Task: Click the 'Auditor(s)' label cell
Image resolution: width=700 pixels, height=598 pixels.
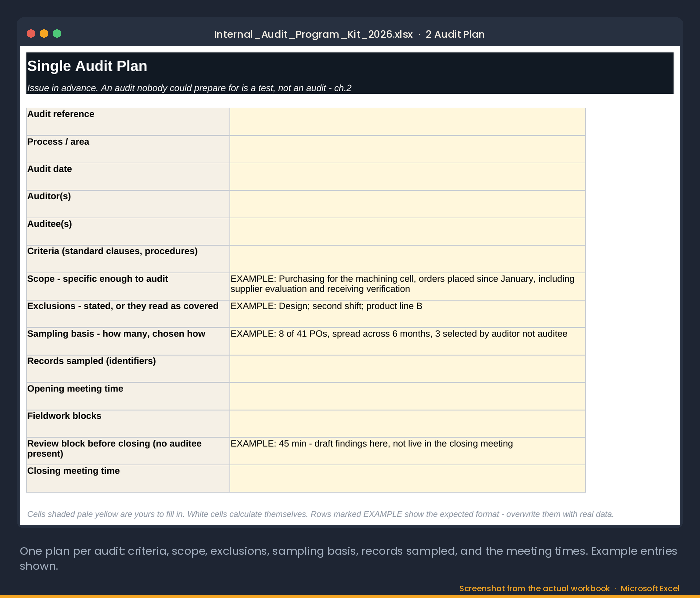Action: pyautogui.click(x=128, y=204)
